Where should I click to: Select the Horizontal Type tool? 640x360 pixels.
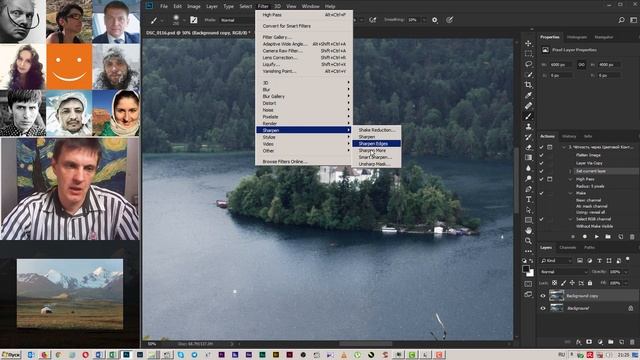pyautogui.click(x=529, y=199)
